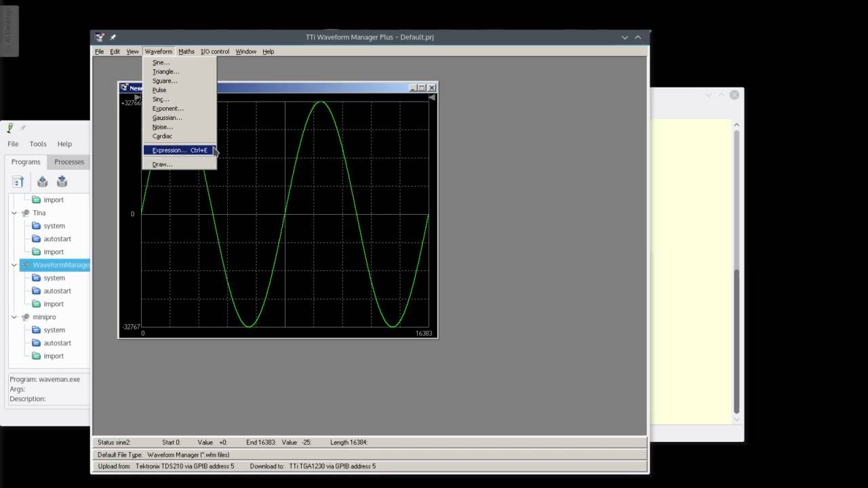Select system folder under WaveformManager

pyautogui.click(x=54, y=278)
